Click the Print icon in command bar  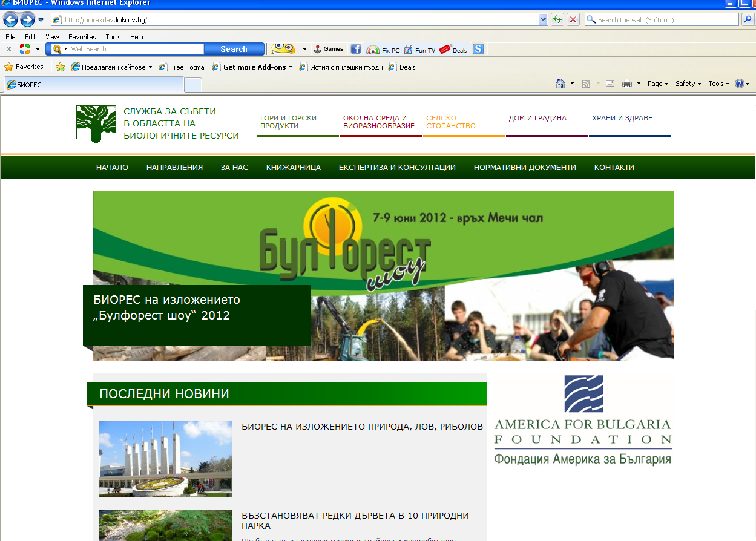[x=627, y=84]
